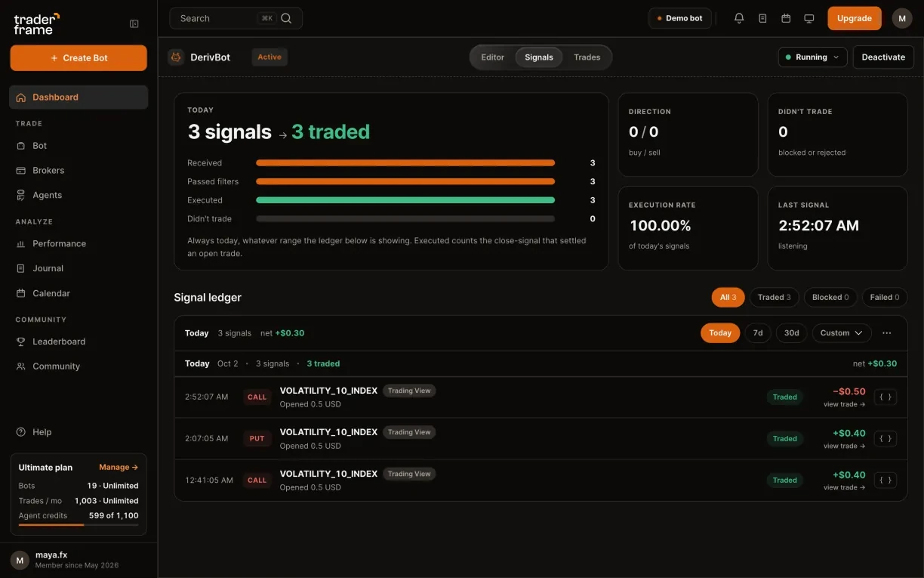Open the document notes icon in top bar
Screen dimensions: 924x578
pos(762,18)
